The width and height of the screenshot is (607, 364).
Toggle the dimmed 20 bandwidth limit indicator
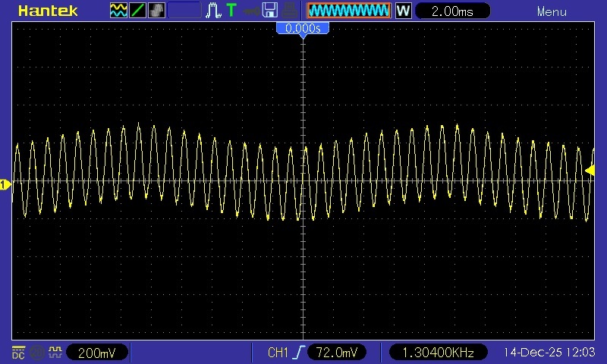(x=37, y=353)
